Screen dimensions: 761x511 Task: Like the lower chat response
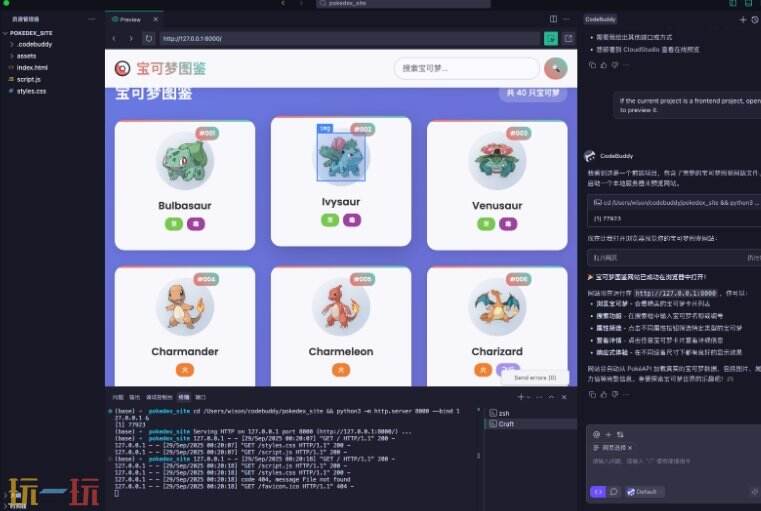[x=604, y=395]
